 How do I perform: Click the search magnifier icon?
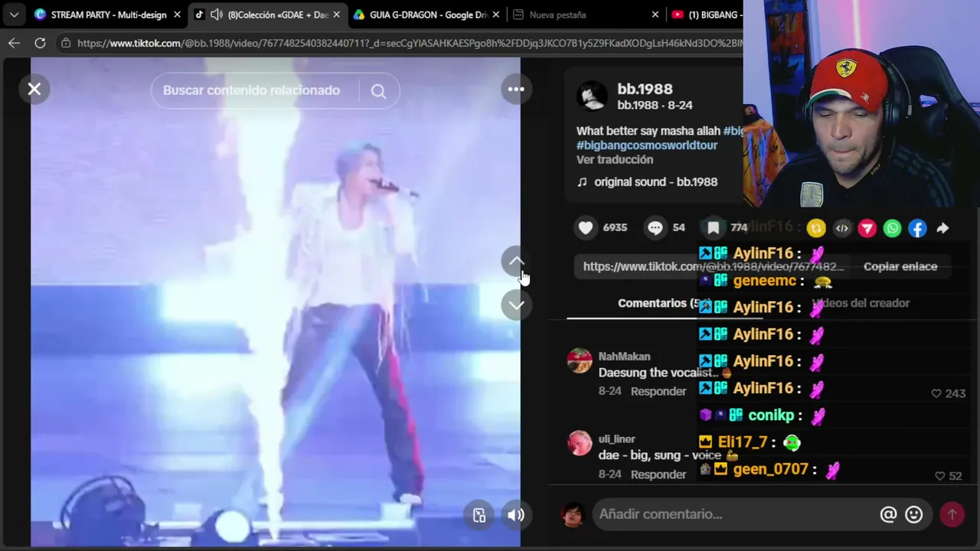[378, 91]
